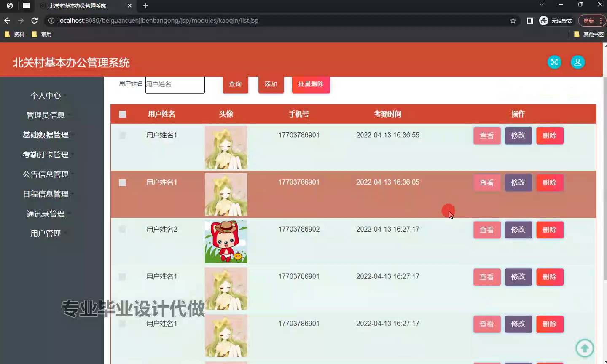
Task: Click 删除 for the 16:36:55 record
Action: [x=550, y=136]
